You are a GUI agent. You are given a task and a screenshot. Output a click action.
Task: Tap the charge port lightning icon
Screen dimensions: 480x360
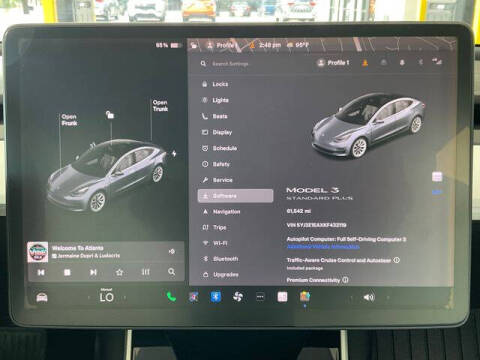tap(174, 154)
